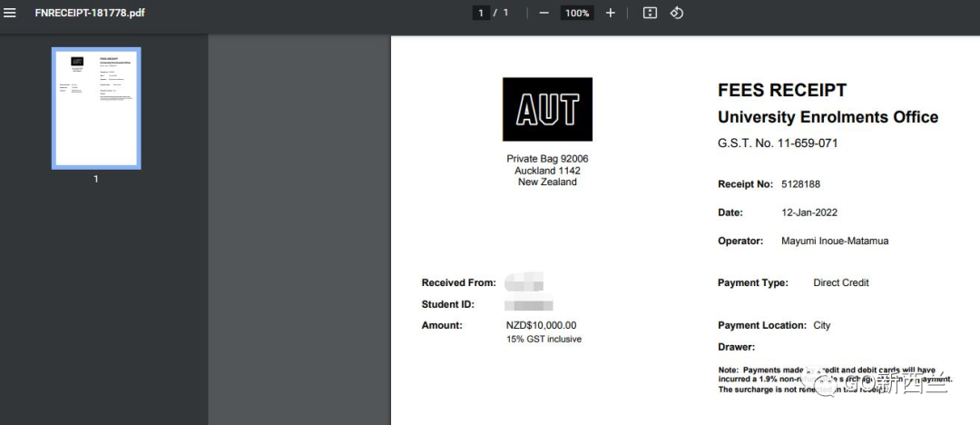Click the Payment Type label
The width and height of the screenshot is (980, 425).
pos(753,283)
